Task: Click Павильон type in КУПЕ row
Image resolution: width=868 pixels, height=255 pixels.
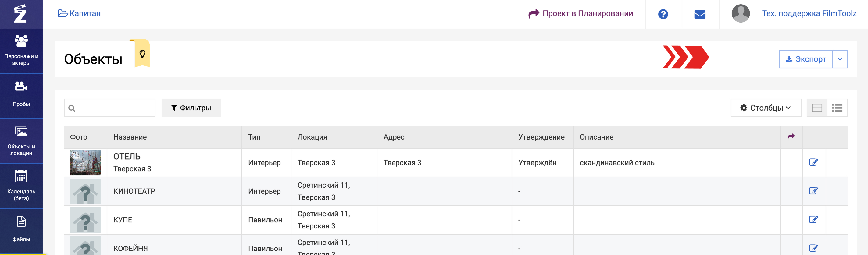Action: coord(265,220)
